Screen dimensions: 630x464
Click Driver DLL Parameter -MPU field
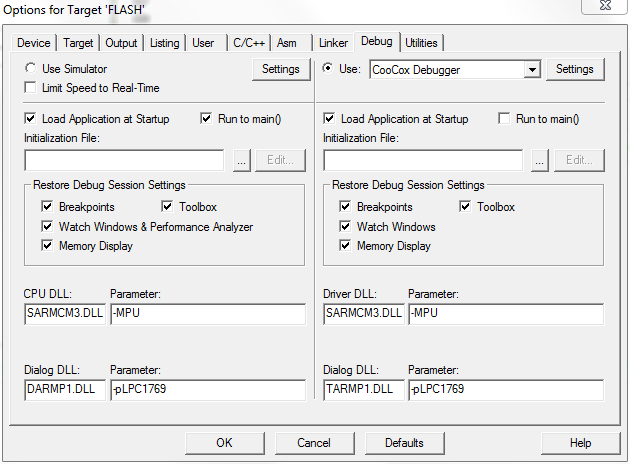[506, 314]
